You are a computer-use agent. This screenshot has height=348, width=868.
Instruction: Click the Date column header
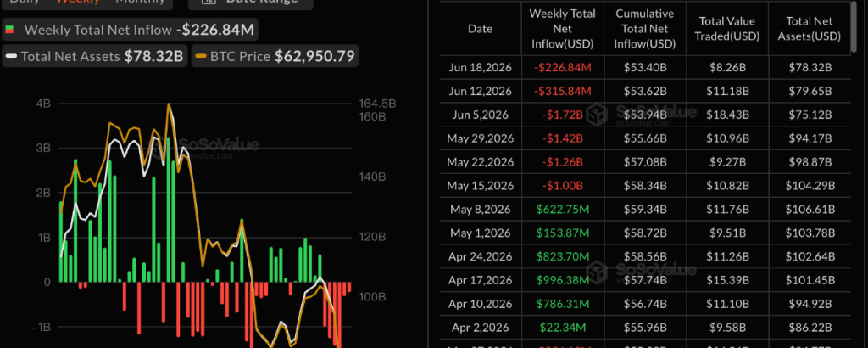click(481, 29)
